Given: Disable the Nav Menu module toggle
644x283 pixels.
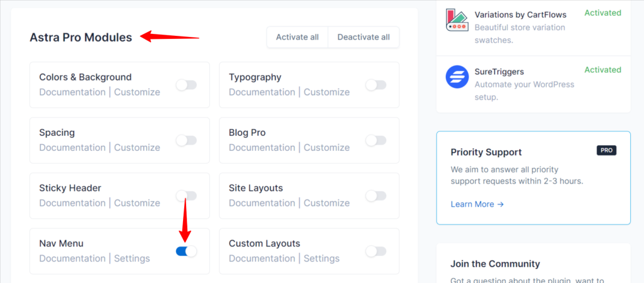Looking at the screenshot, I should tap(186, 252).
